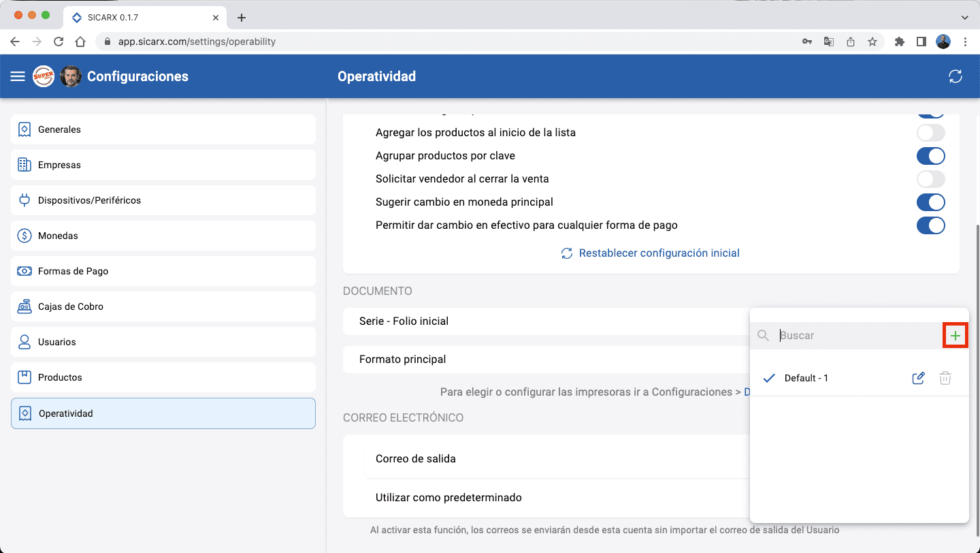Disable Agrupar productos por clave toggle
Image resolution: width=980 pixels, height=553 pixels.
pyautogui.click(x=930, y=156)
